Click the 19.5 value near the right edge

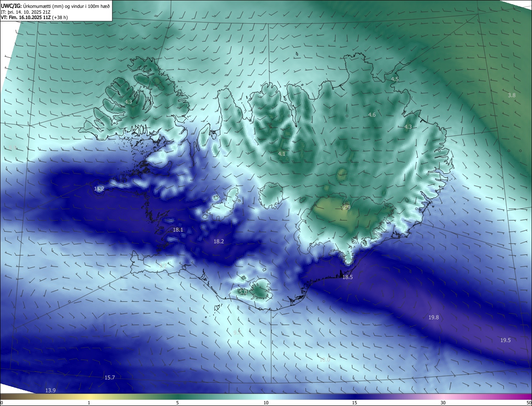505,340
